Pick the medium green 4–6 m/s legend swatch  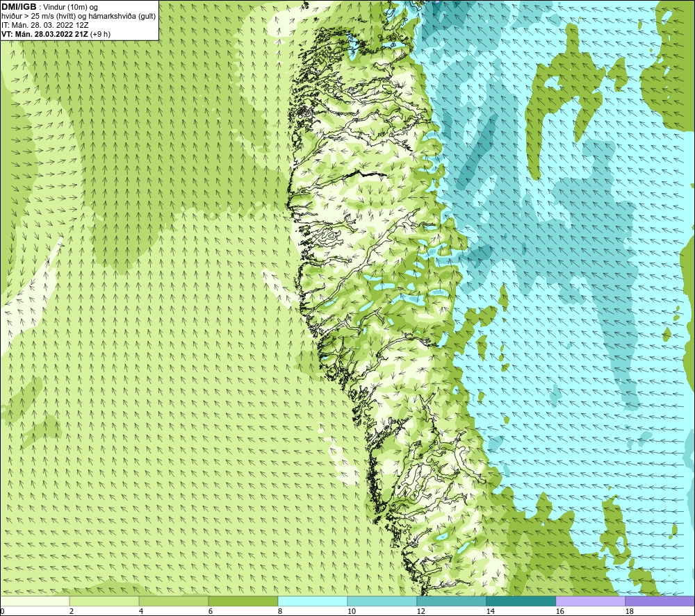coord(174,601)
